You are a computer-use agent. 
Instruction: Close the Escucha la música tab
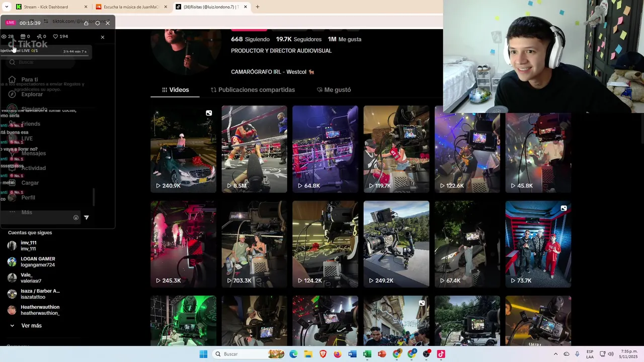(x=166, y=7)
